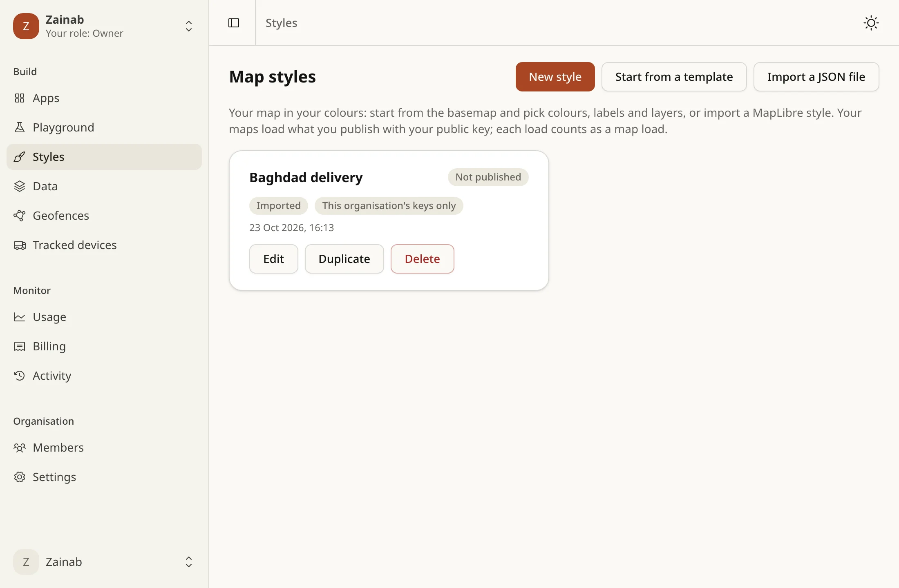Click the Tracked devices truck icon
Image resolution: width=899 pixels, height=588 pixels.
[20, 245]
